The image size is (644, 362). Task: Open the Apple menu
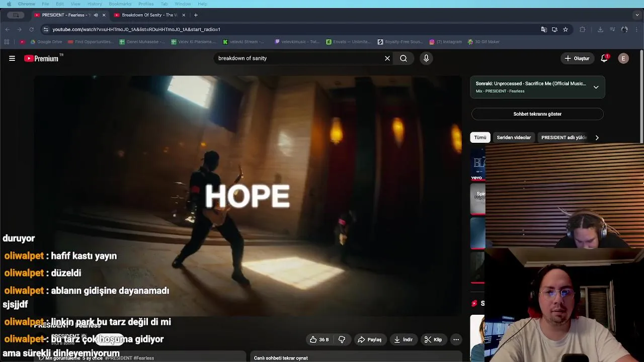pos(9,4)
